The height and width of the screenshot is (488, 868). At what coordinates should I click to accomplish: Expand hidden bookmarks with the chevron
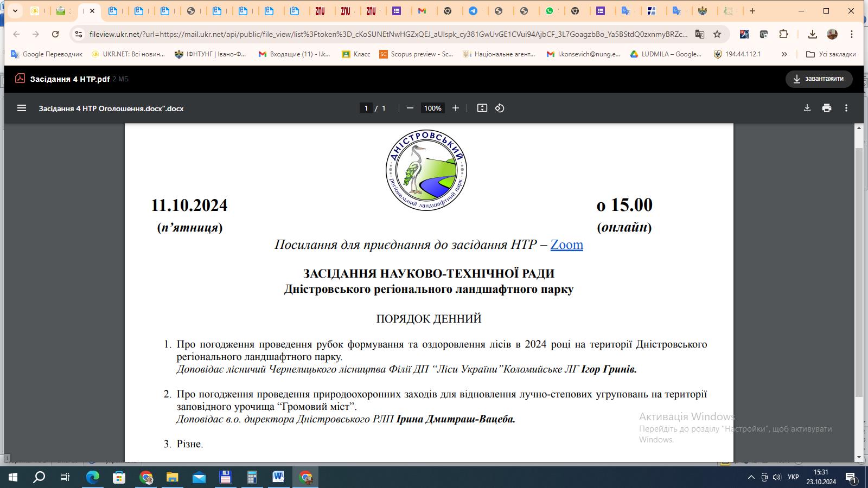point(785,54)
